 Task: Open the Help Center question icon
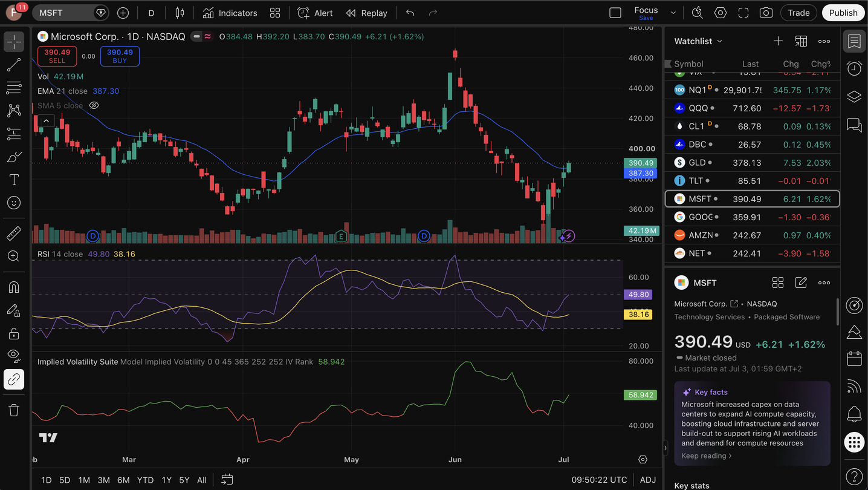tap(854, 476)
